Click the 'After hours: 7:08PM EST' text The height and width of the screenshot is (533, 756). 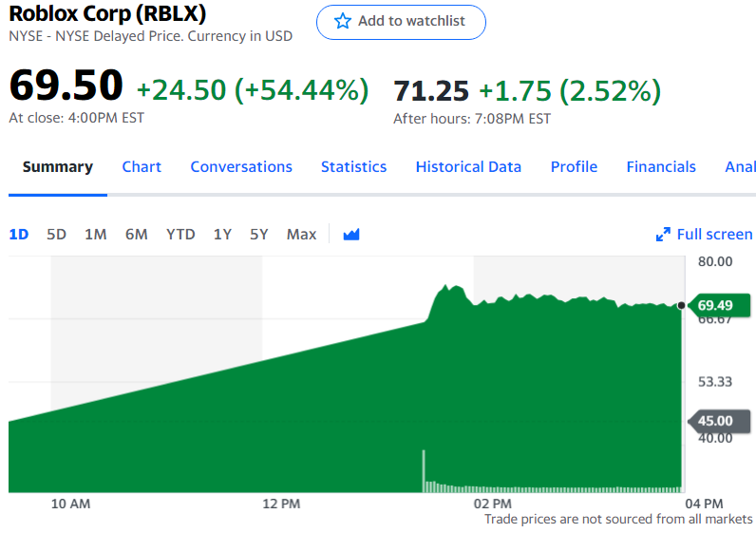471,119
